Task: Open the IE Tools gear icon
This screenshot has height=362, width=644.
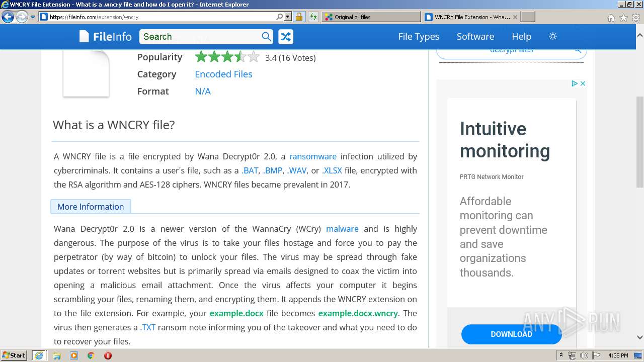Action: (635, 18)
